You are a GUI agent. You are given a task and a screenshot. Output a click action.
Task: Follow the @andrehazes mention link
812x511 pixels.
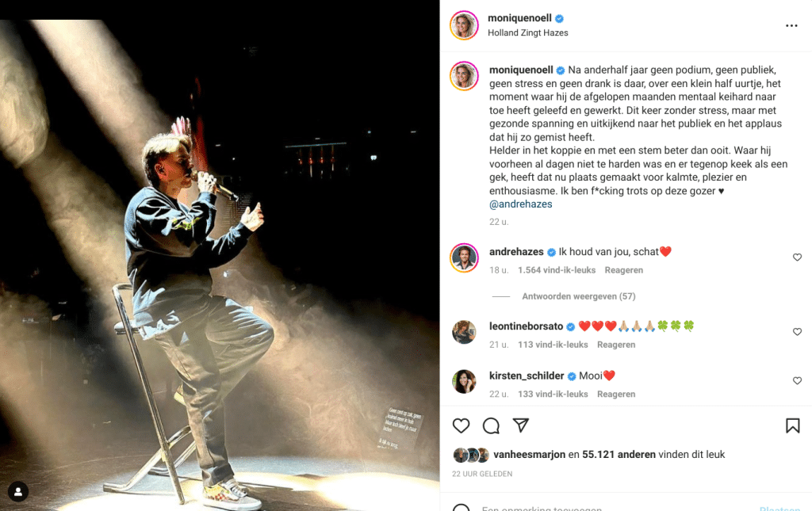pos(520,204)
